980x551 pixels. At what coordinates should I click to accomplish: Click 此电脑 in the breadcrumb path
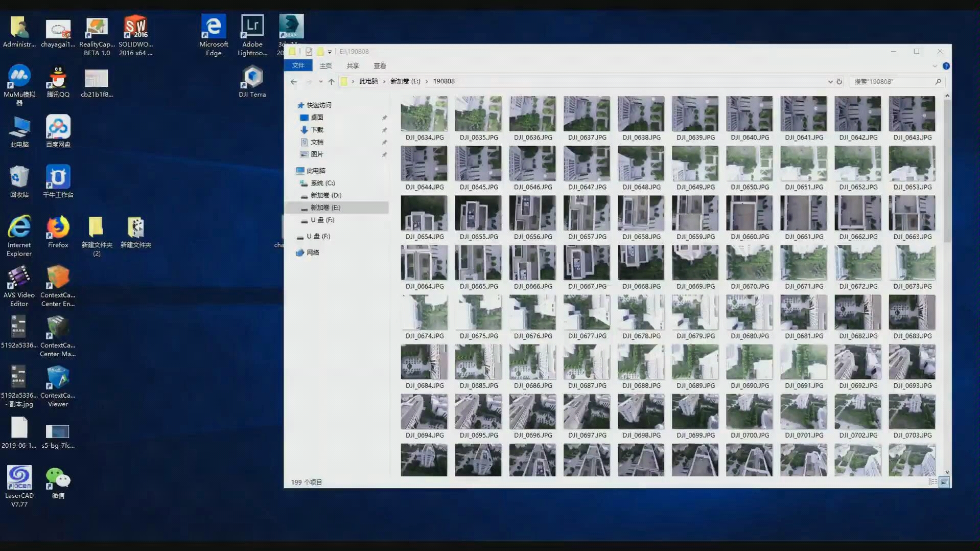pyautogui.click(x=368, y=81)
